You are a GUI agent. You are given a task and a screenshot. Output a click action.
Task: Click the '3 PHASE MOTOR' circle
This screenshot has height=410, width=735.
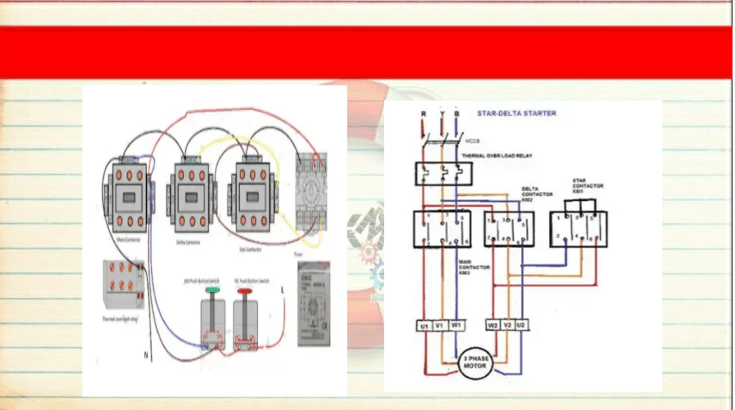[475, 363]
